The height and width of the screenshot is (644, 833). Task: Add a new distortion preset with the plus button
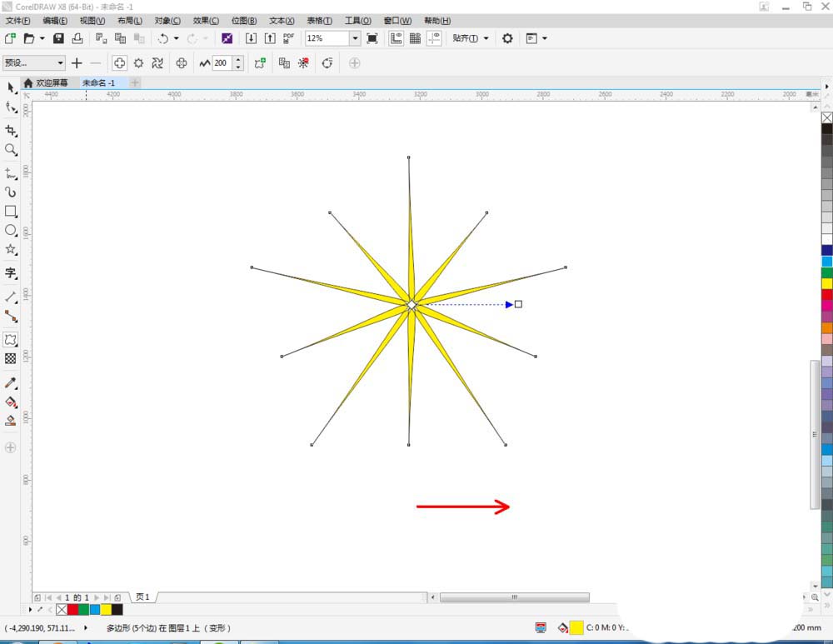(x=77, y=62)
